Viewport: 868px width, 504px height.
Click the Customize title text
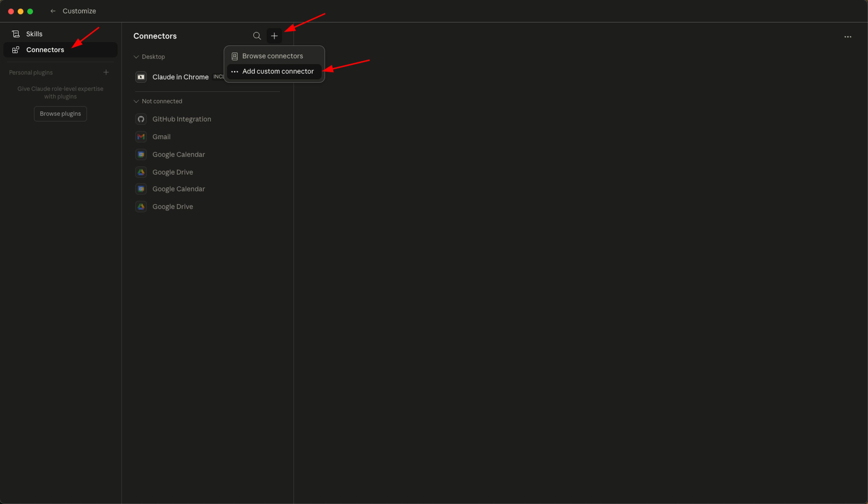coord(79,11)
